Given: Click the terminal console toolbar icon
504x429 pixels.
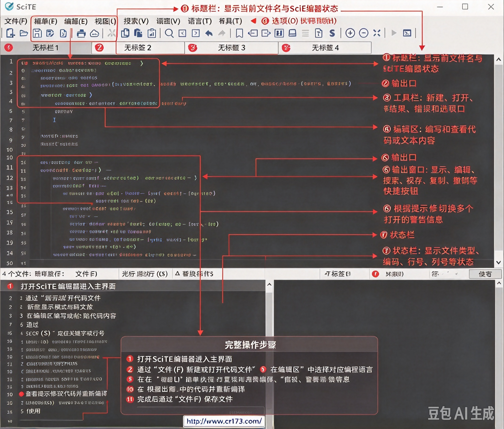Looking at the screenshot, I should pyautogui.click(x=407, y=33).
